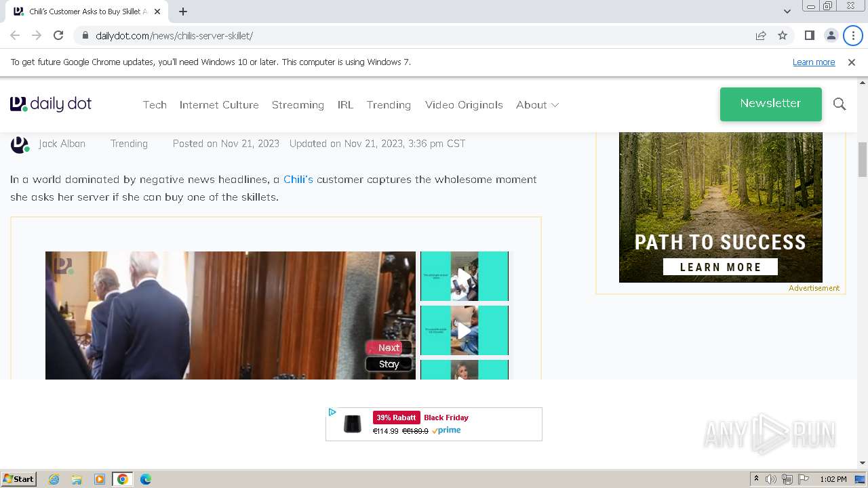Close the Chili's Customer tab

pyautogui.click(x=159, y=12)
